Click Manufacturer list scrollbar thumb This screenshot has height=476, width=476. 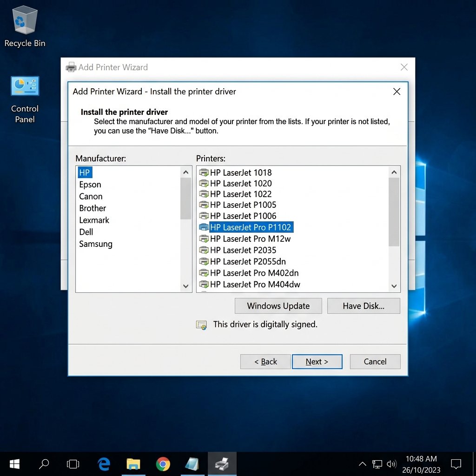[186, 198]
